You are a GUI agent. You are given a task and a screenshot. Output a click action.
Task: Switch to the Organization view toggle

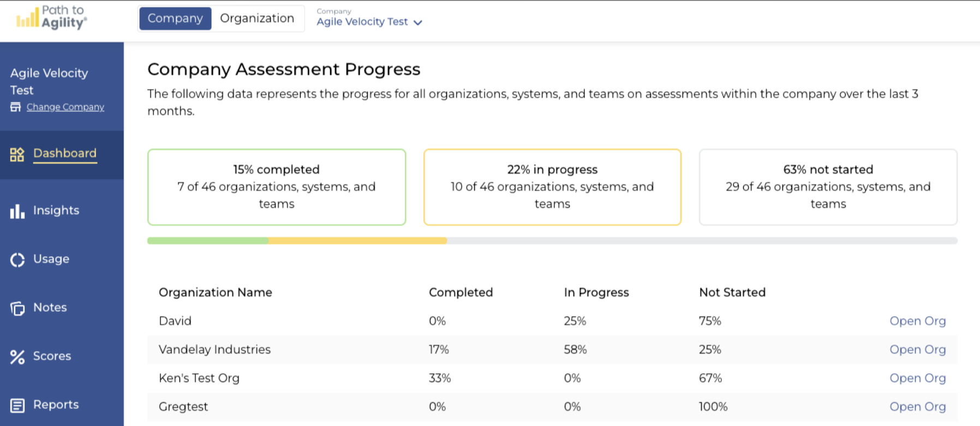257,19
